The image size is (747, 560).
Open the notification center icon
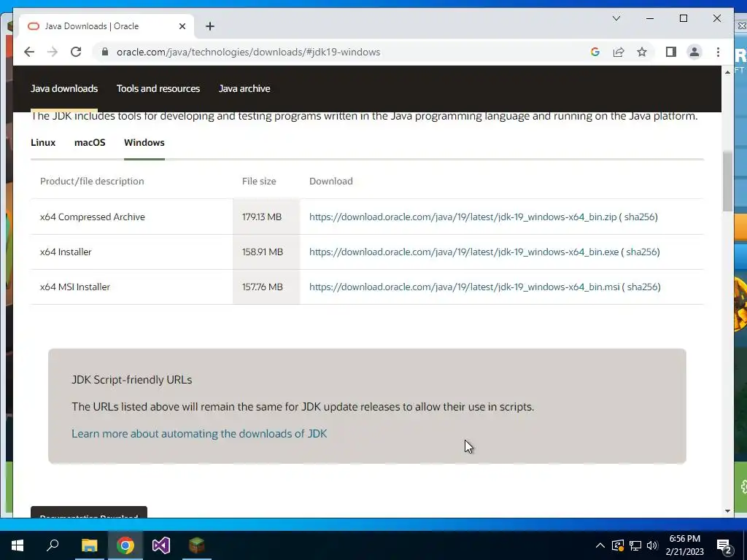(724, 546)
